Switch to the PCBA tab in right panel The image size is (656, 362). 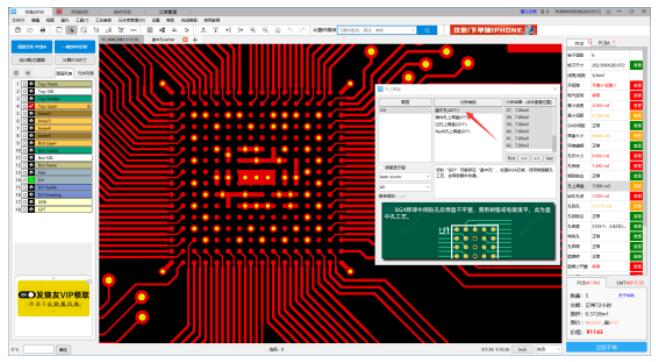(605, 43)
